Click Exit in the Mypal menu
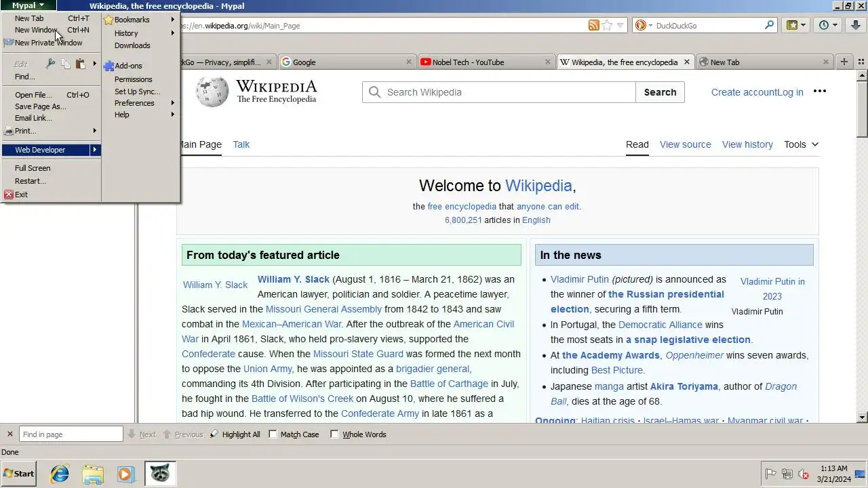Viewport: 868px width, 488px height. [51, 195]
